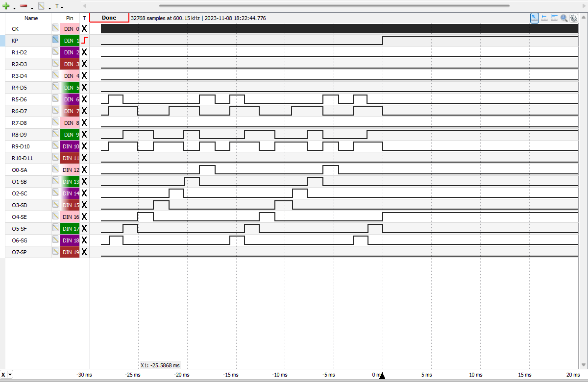Click the double-bar cursor measurement icon
The height and width of the screenshot is (382, 588).
[x=554, y=18]
